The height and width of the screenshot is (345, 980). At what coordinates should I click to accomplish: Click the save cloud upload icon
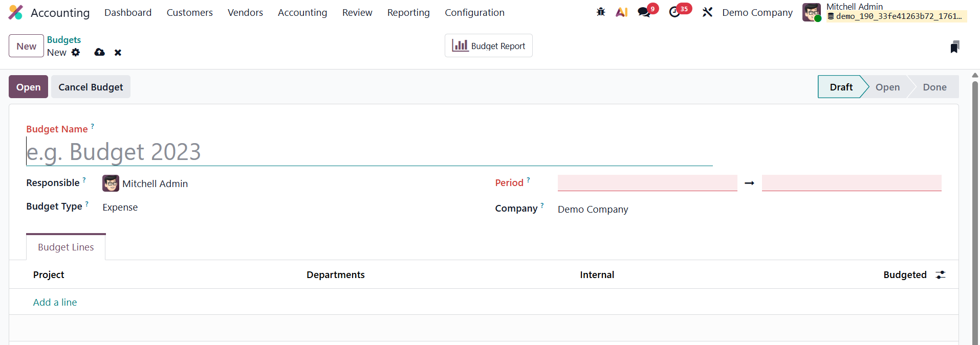click(x=100, y=52)
